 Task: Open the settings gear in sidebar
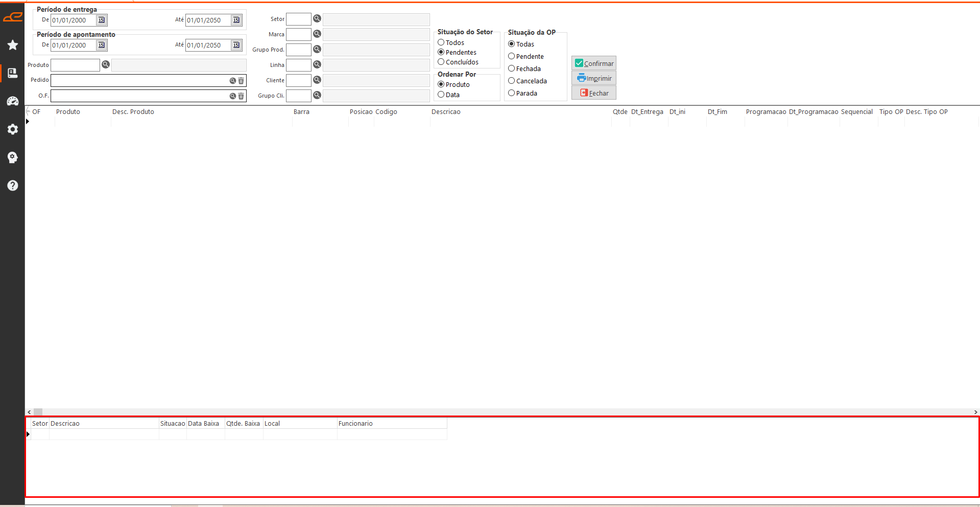click(x=13, y=129)
